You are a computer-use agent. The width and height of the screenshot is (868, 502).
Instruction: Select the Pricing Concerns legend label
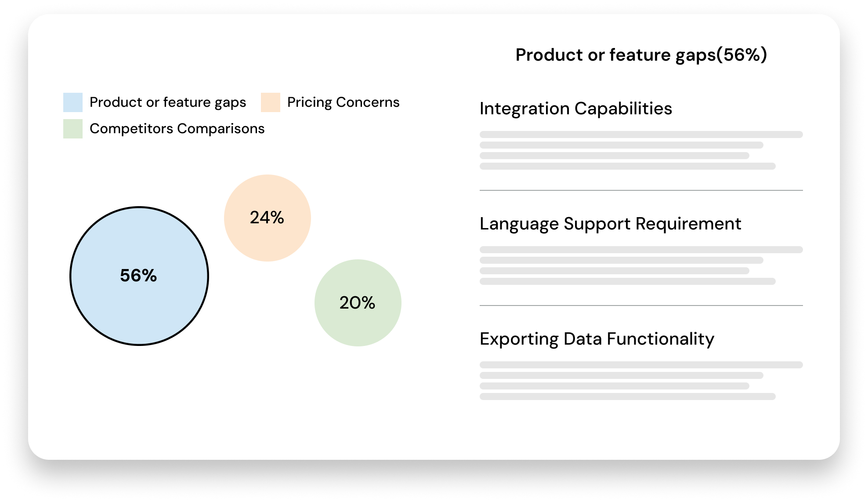point(343,102)
